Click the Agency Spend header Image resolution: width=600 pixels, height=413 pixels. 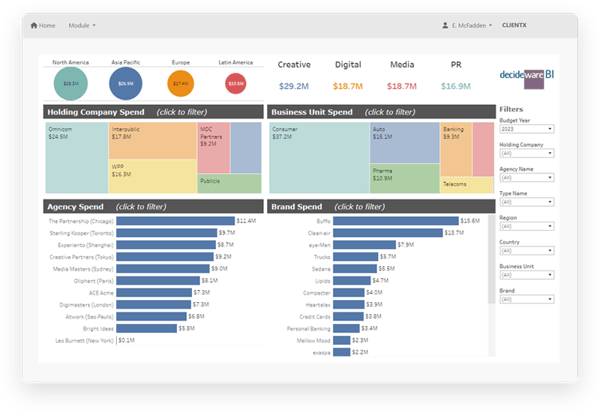[153, 207]
